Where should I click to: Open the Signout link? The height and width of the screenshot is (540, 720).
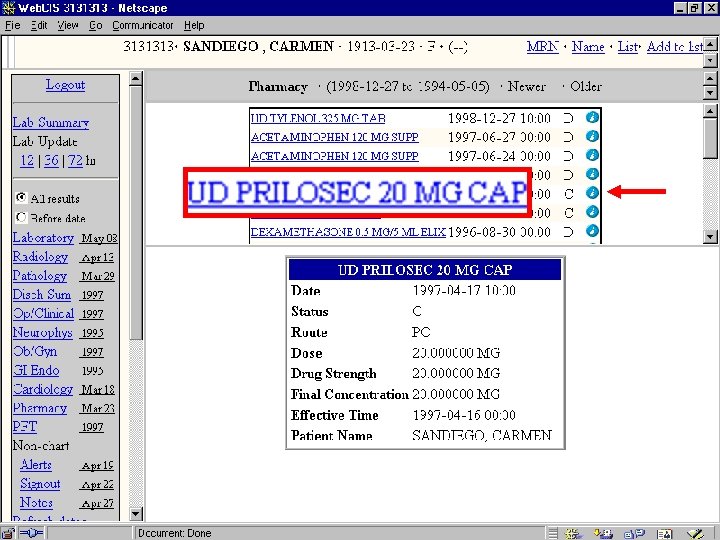[x=40, y=484]
